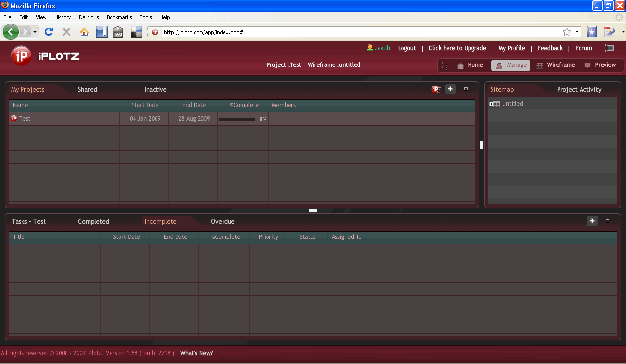Click the blue Delicious bookmarks toolbar icon

click(x=101, y=32)
